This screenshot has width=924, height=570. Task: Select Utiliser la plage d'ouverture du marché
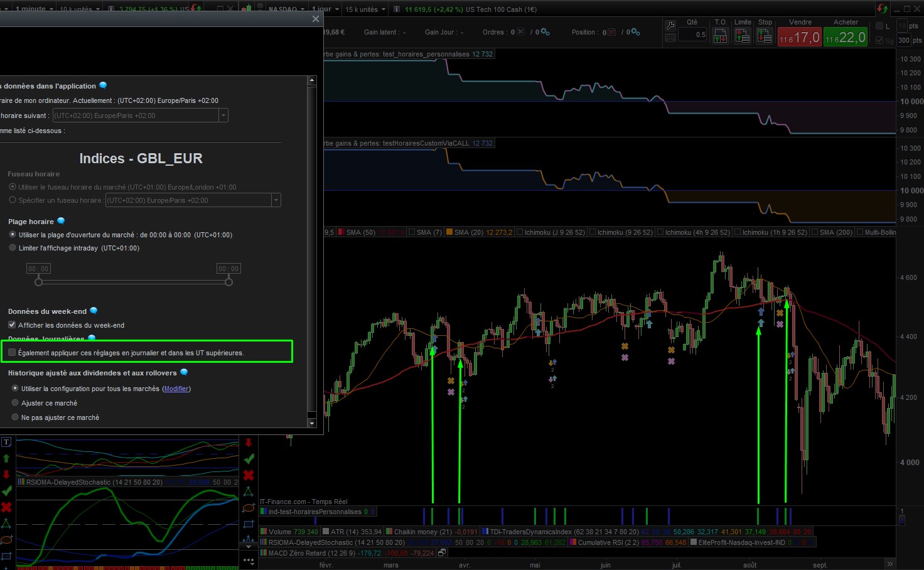[13, 235]
